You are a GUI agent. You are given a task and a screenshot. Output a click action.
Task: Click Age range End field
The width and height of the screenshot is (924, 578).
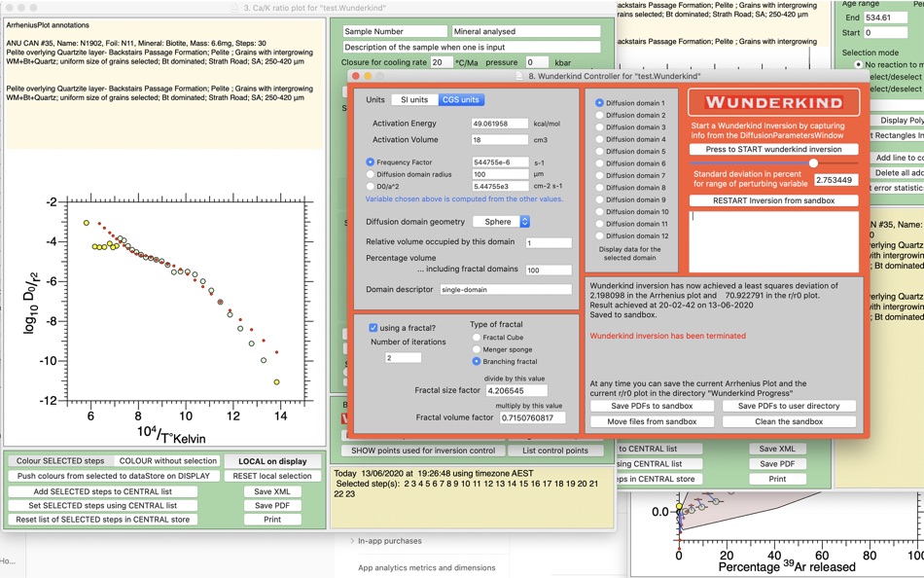coord(886,18)
